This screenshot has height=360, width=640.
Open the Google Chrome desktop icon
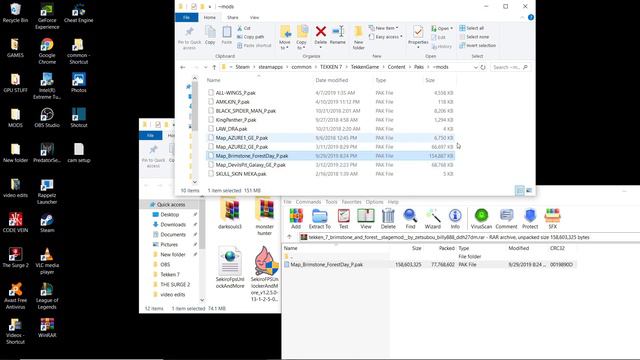coord(47,51)
